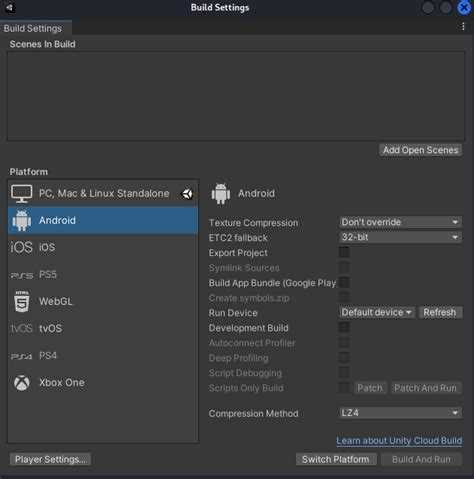Open the Texture Compression dropdown
Viewport: 474px width, 479px height.
[400, 222]
